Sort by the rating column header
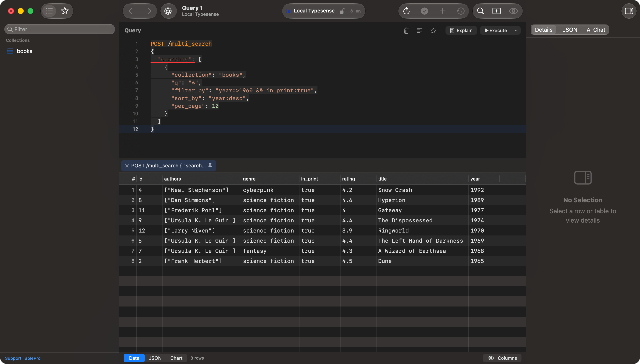 tap(358, 179)
